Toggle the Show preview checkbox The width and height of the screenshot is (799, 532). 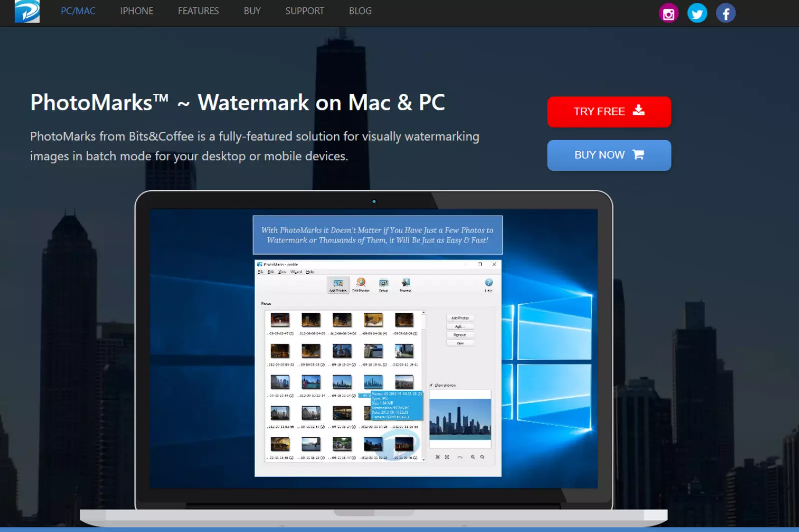431,385
